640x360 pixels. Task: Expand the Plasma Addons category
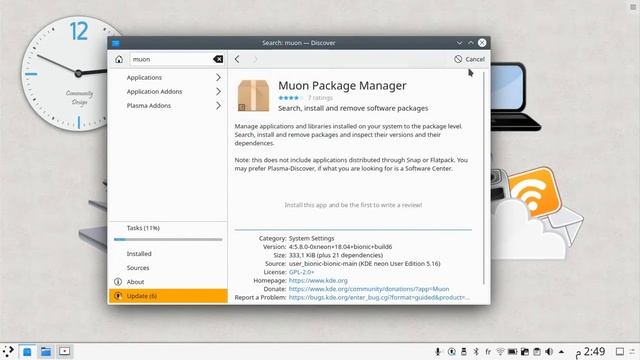tap(218, 106)
